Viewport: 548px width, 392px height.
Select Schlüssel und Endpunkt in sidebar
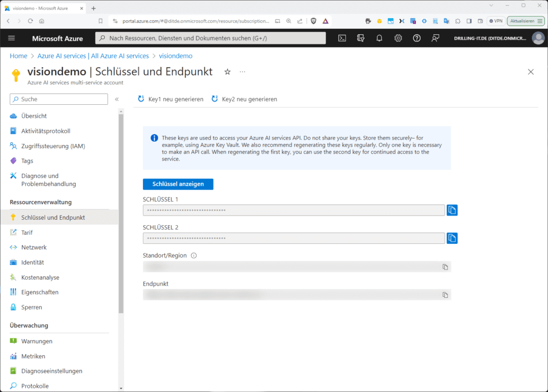[x=59, y=217]
